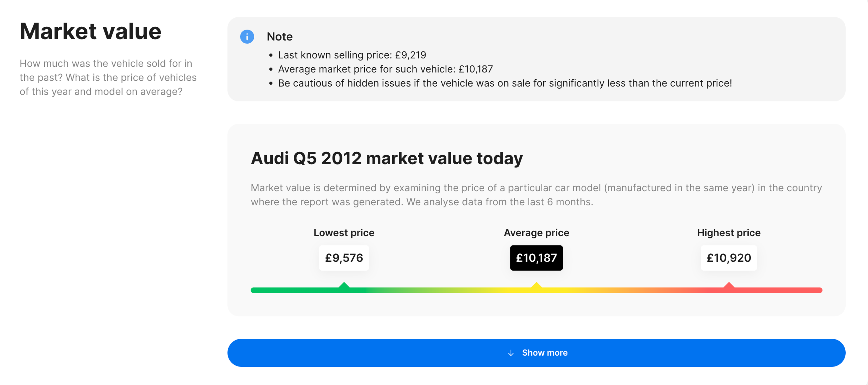Viewport: 868px width, 385px height.
Task: Click the yellow average price marker triangle
Action: click(536, 285)
